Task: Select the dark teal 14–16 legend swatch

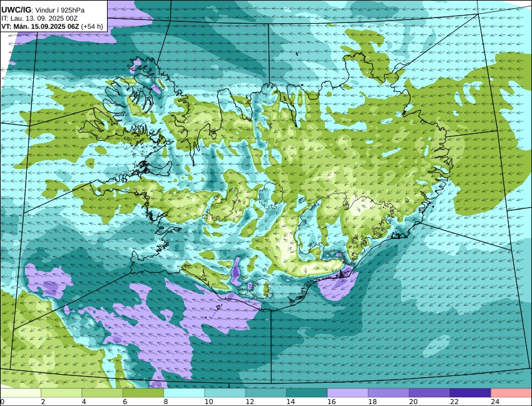Action: tap(307, 393)
